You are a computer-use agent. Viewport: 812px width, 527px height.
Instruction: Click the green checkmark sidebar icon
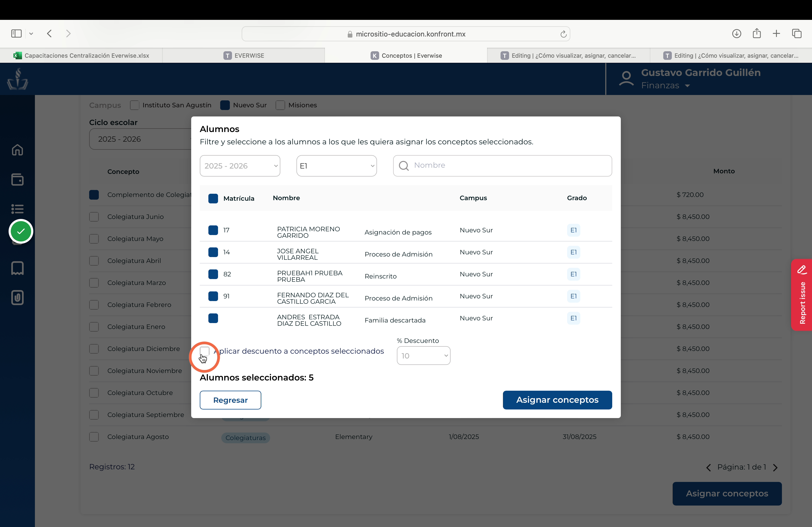21,232
